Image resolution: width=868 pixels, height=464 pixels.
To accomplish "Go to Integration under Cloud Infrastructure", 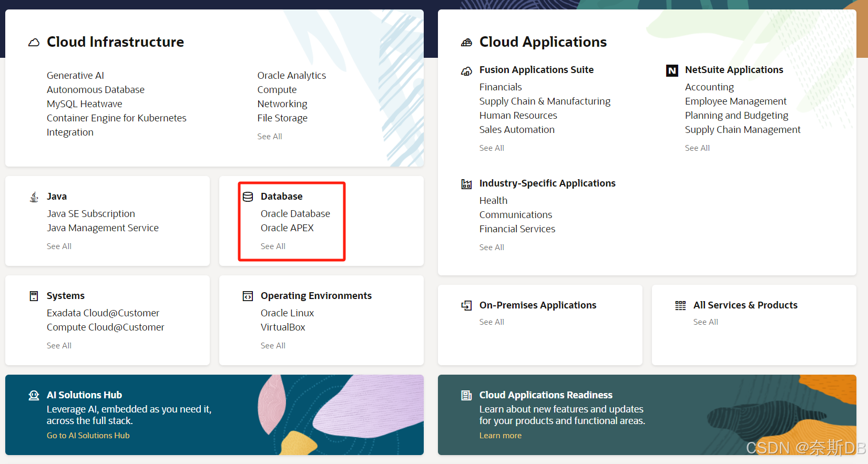I will tap(70, 132).
